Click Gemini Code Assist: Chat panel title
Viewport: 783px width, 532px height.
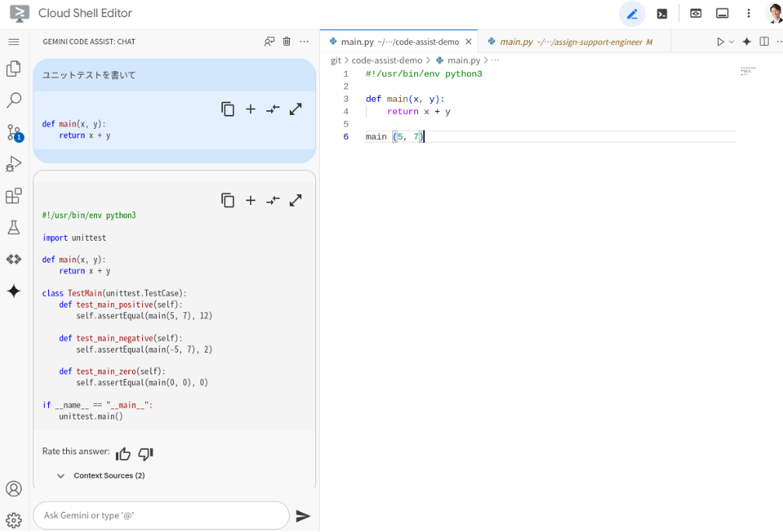point(89,42)
